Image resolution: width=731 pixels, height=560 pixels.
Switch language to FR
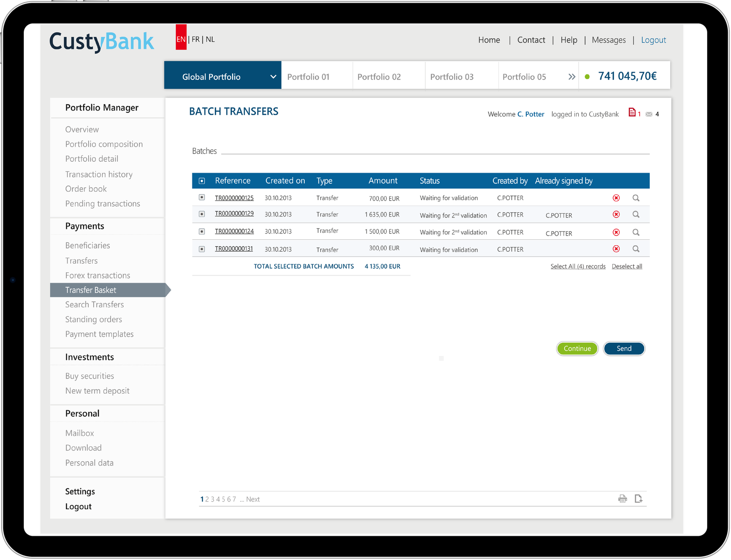click(x=196, y=39)
